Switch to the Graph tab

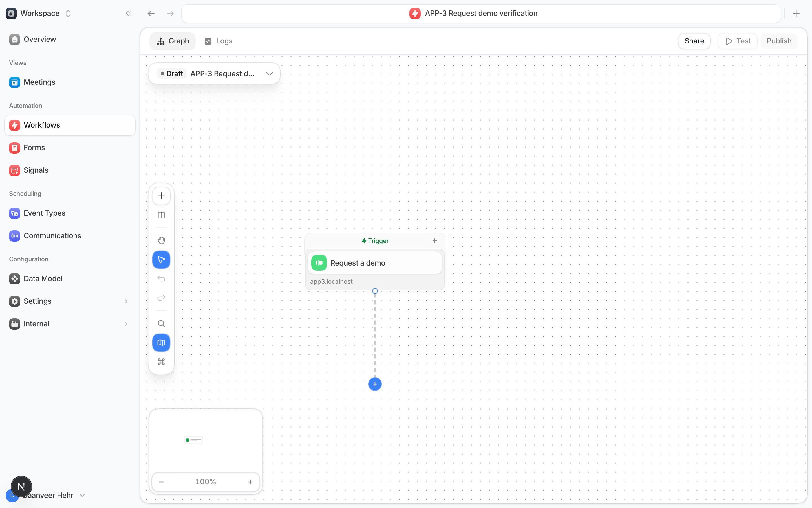(173, 41)
